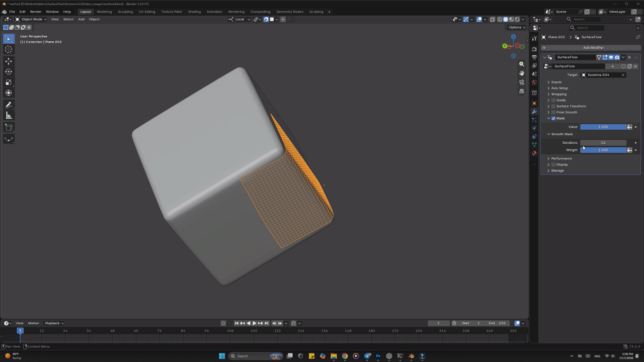Select the Measure tool

coord(9,116)
